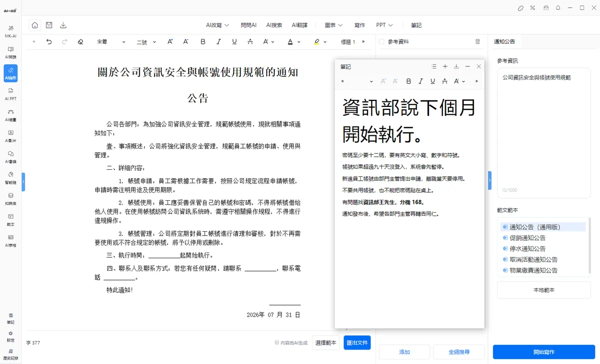
Task: Open 筆記 notes from the bottom sidebar
Action: [x=10, y=319]
